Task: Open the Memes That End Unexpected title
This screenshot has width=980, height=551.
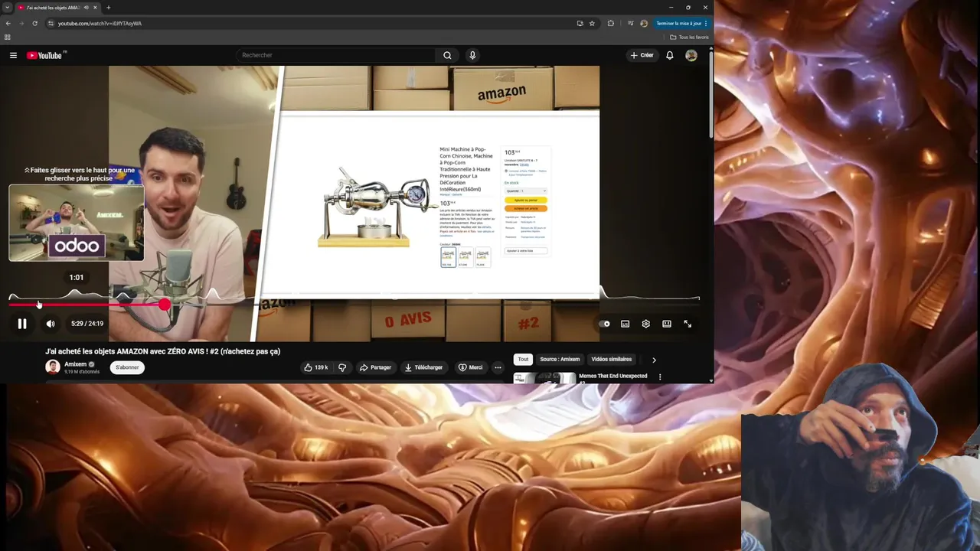Action: pos(612,377)
